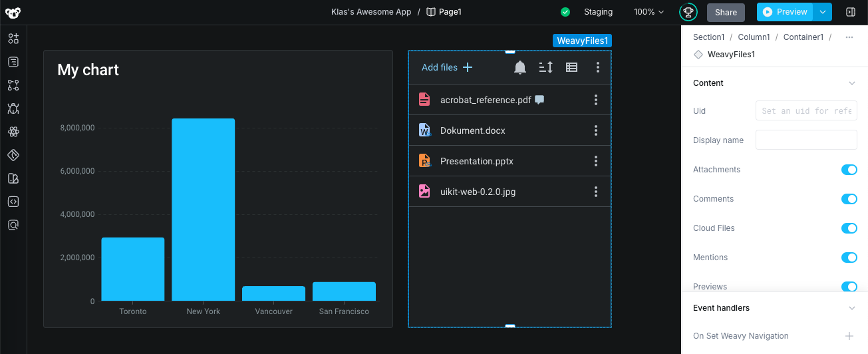
Task: Click the comment bubble on acrobat_reference.pdf
Action: tap(539, 100)
